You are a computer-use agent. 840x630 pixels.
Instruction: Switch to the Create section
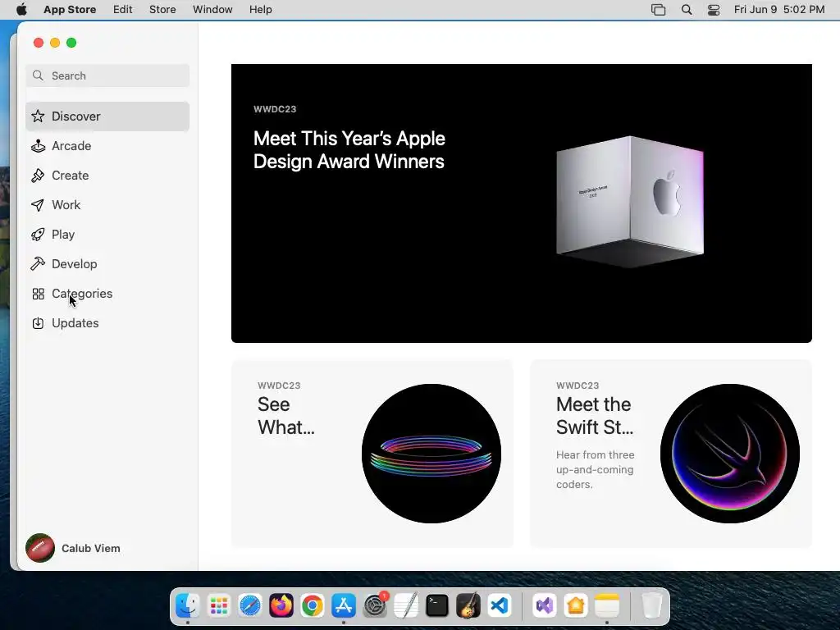click(107, 176)
